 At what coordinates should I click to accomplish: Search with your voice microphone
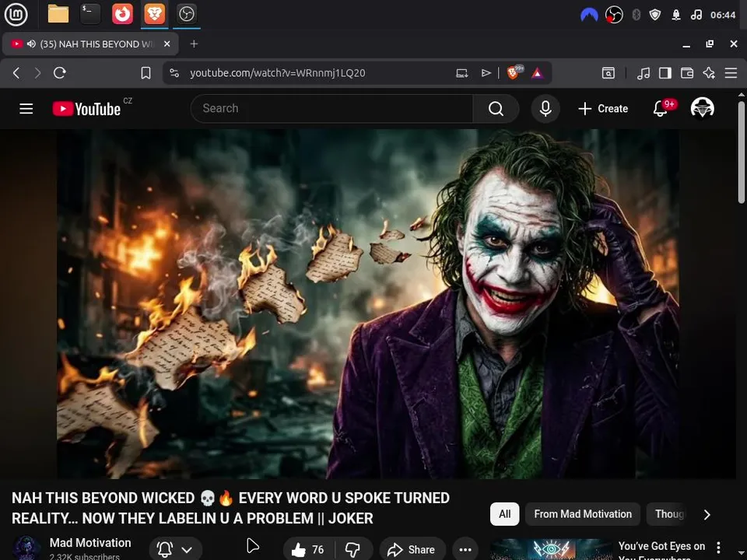545,109
